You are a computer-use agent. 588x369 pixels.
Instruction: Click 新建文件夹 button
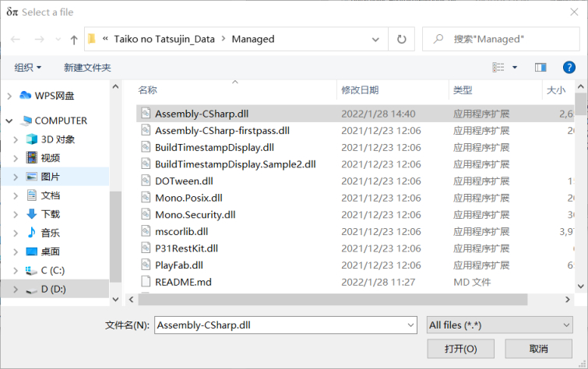pos(87,68)
